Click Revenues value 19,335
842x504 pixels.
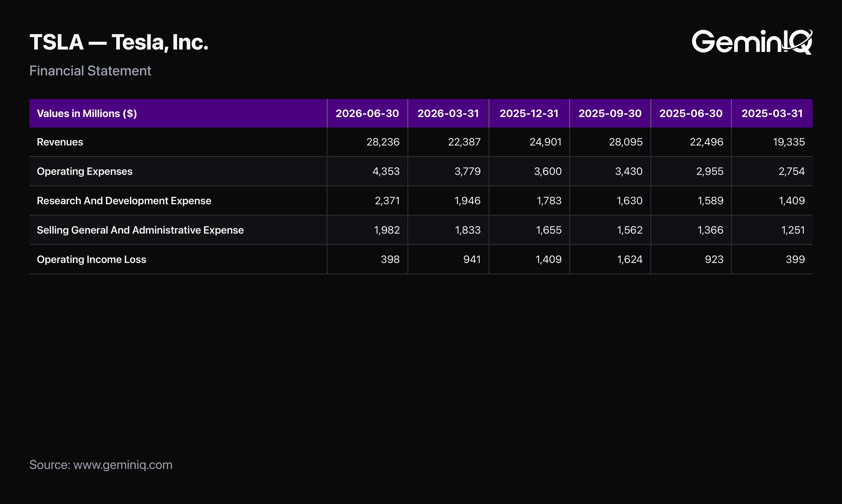click(x=789, y=142)
